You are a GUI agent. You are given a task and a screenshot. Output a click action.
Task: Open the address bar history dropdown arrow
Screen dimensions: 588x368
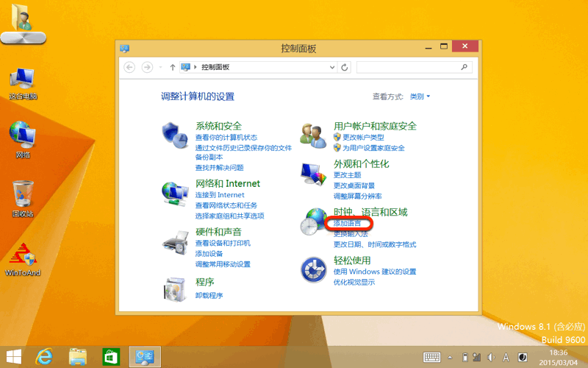(331, 67)
